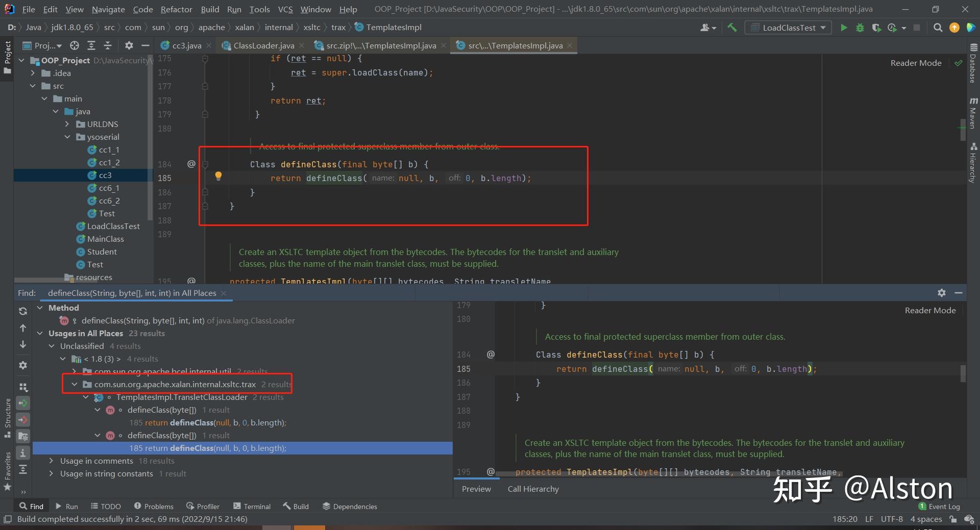Open the Call Hierarchy tab in preview
Screen dimensions: 980x530
[x=533, y=489]
